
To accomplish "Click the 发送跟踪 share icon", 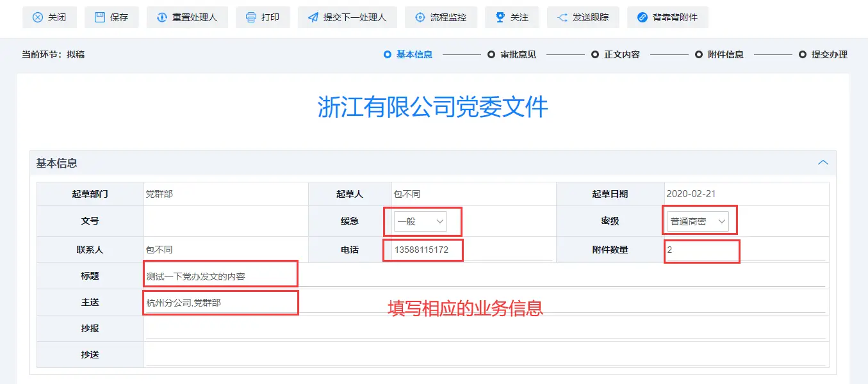I will click(x=562, y=17).
